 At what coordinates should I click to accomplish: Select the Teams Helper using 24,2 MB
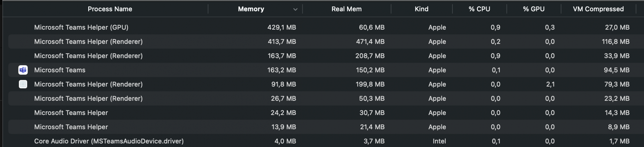click(71, 113)
